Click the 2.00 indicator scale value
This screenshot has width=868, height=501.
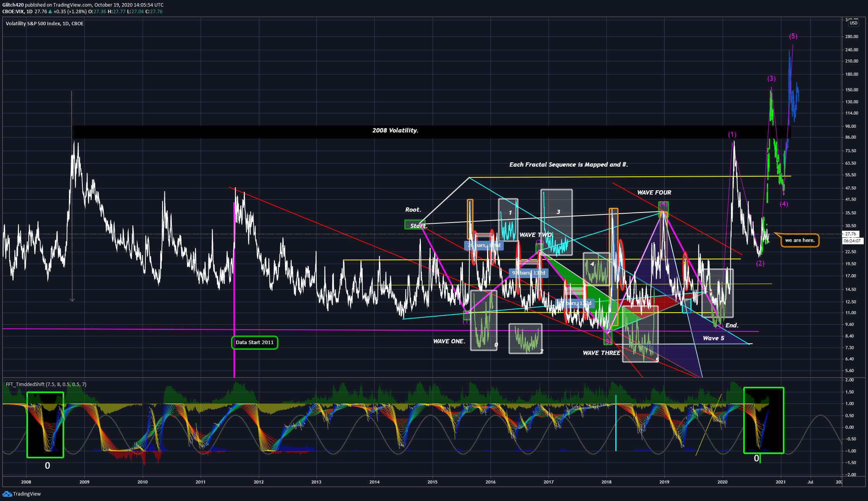pyautogui.click(x=849, y=380)
